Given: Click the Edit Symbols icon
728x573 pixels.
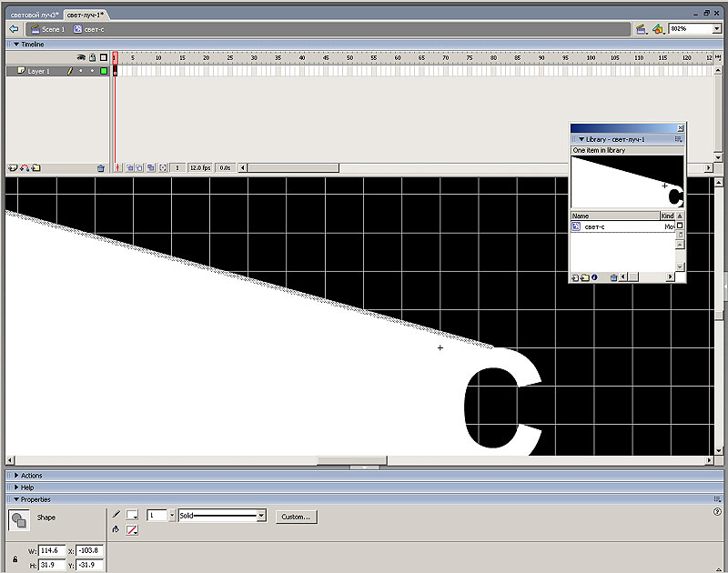Looking at the screenshot, I should click(658, 29).
